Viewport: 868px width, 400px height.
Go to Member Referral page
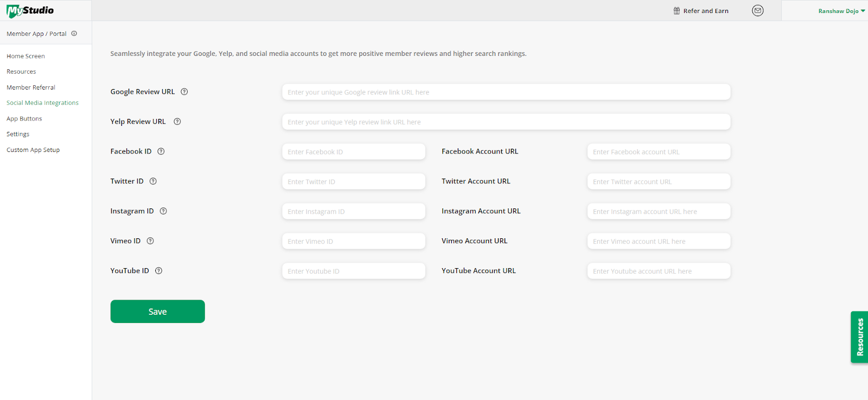tap(31, 87)
